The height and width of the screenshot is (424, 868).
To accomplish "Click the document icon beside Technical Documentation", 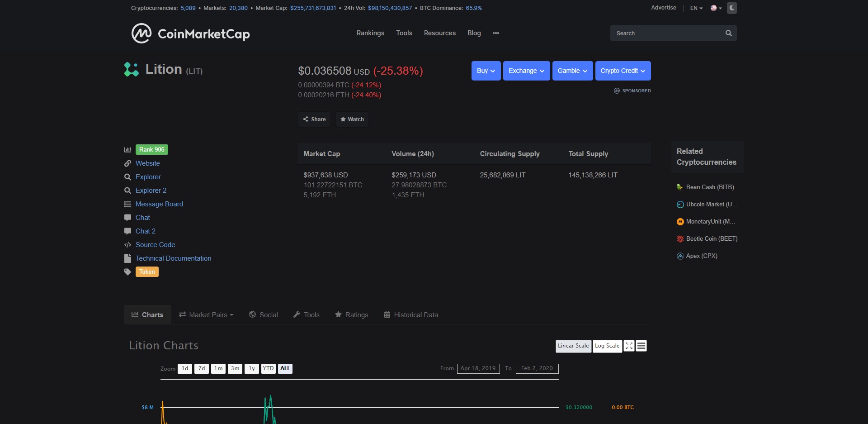I will coord(127,258).
